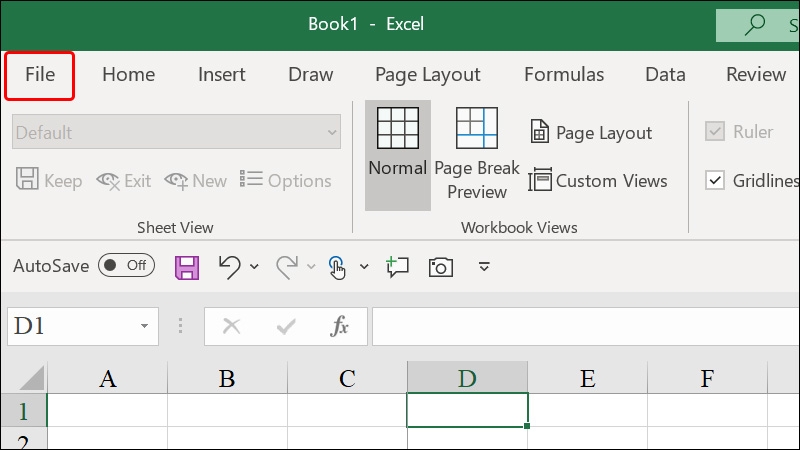Go to Page Layout ribbon tab
This screenshot has height=450, width=800.
pos(428,75)
